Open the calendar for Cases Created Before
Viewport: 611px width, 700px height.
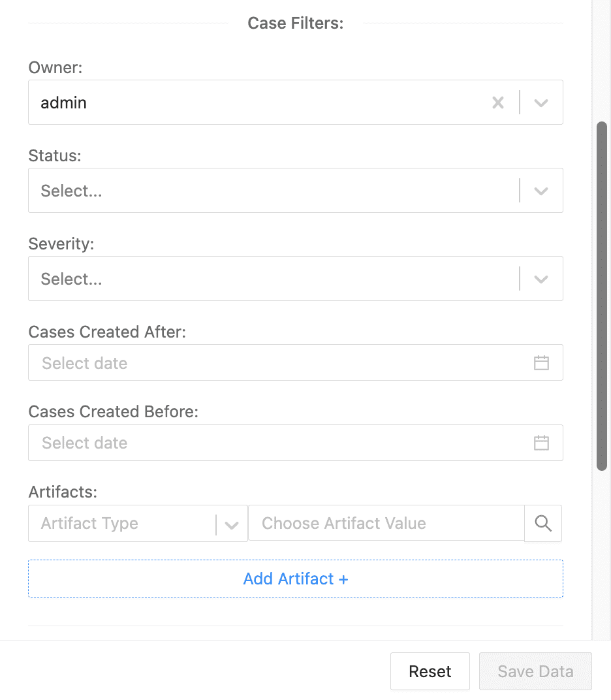(x=540, y=442)
